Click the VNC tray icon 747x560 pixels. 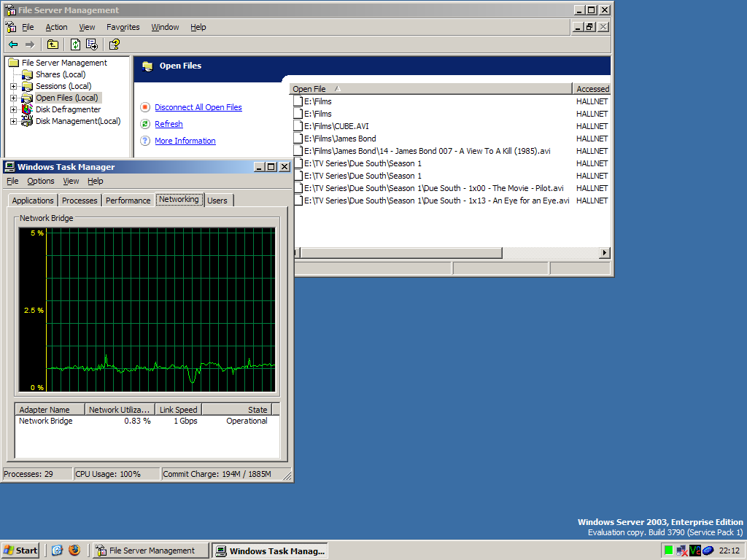(x=695, y=551)
